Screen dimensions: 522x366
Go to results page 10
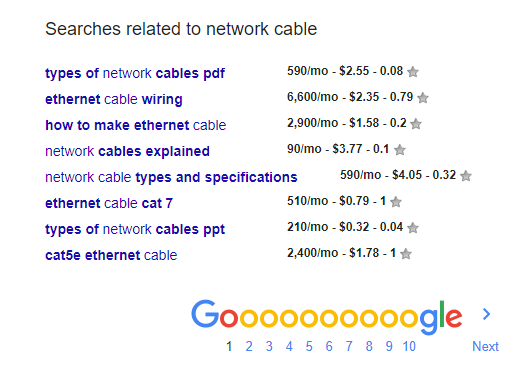(x=409, y=346)
